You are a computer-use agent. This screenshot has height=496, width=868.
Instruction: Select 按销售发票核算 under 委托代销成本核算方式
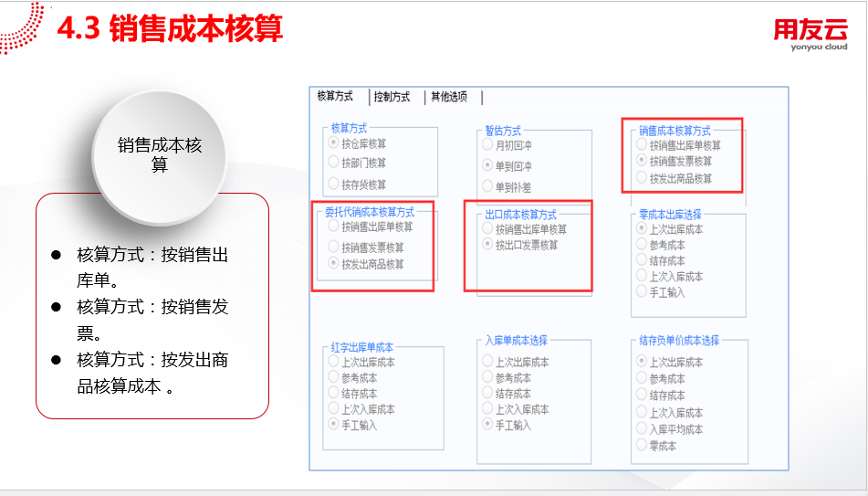(334, 247)
